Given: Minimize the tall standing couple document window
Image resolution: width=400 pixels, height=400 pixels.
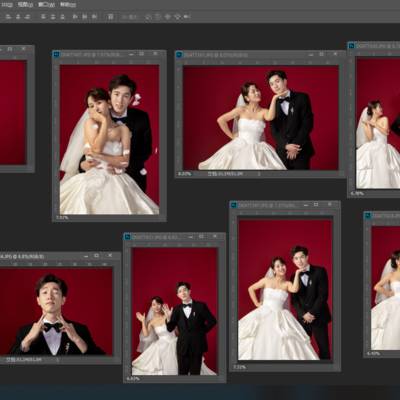Looking at the screenshot, I should pyautogui.click(x=306, y=205).
